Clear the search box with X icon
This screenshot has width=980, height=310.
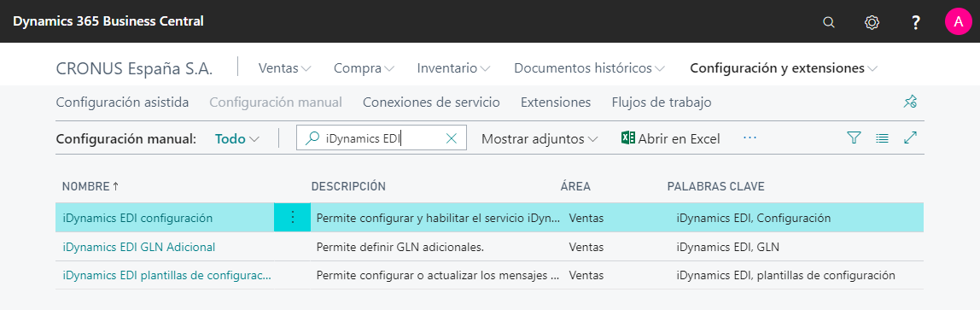pyautogui.click(x=452, y=138)
